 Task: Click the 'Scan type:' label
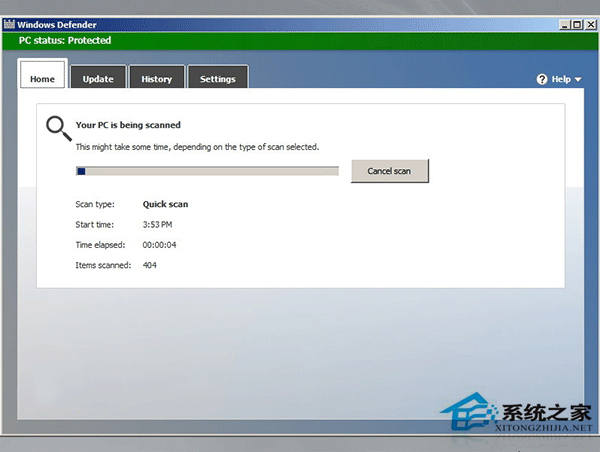(95, 204)
